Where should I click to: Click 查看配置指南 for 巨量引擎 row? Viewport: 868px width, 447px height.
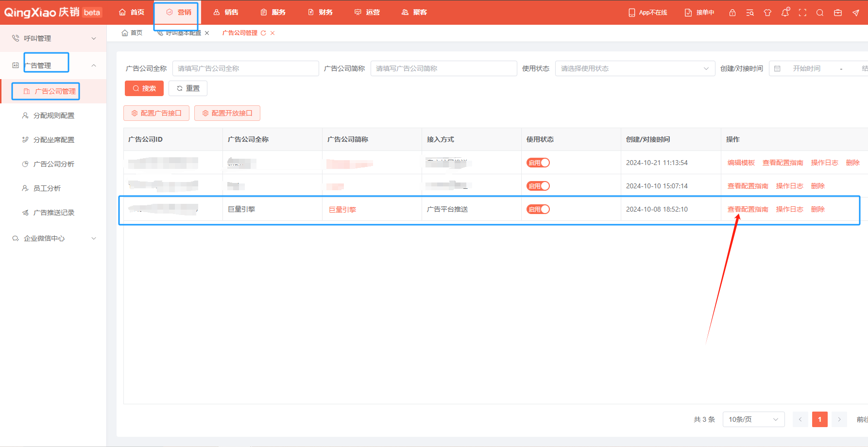point(748,209)
